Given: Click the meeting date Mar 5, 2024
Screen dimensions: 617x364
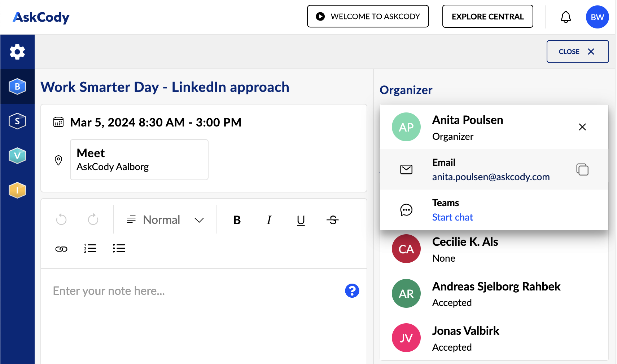Looking at the screenshot, I should pos(156,123).
